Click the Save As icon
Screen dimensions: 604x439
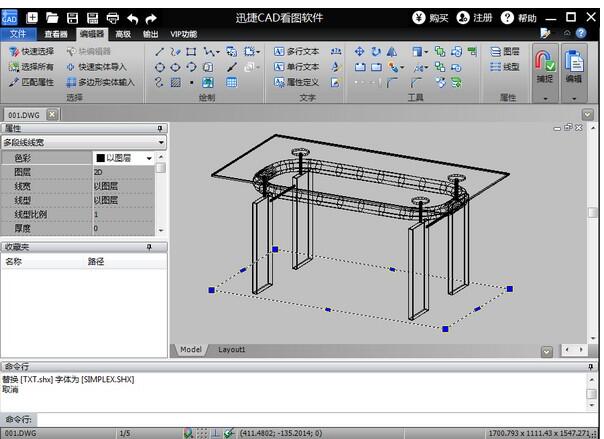[x=92, y=18]
